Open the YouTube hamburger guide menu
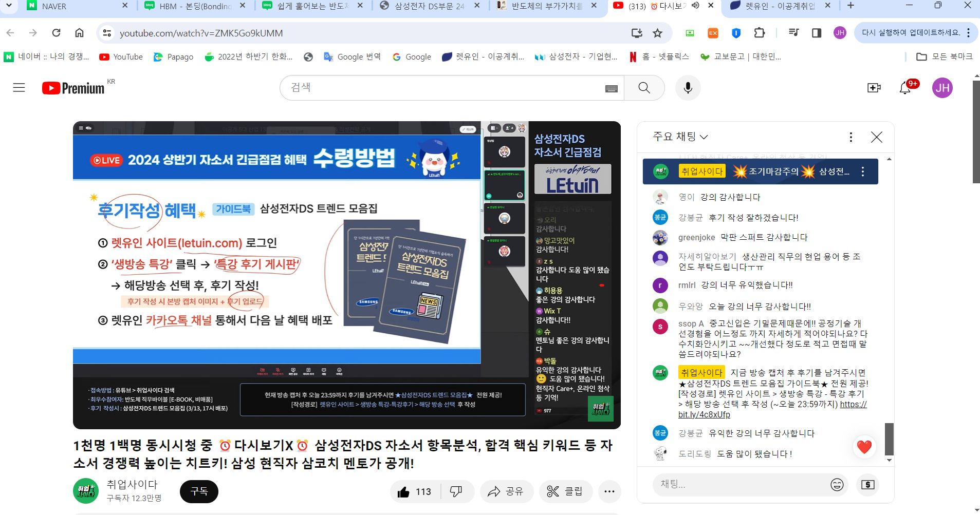 (19, 88)
